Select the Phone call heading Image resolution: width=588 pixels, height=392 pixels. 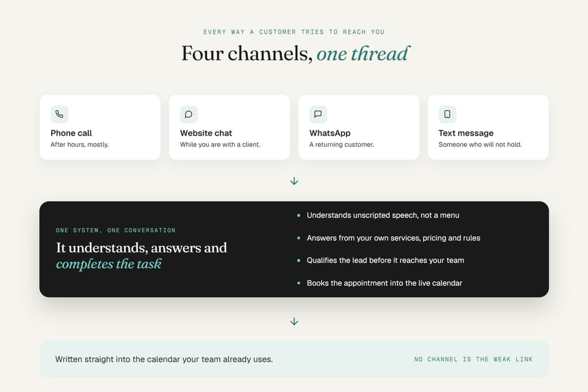71,133
